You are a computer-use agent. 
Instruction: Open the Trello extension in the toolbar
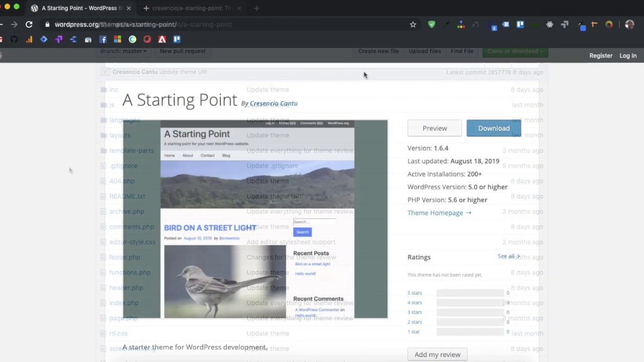coord(520,24)
